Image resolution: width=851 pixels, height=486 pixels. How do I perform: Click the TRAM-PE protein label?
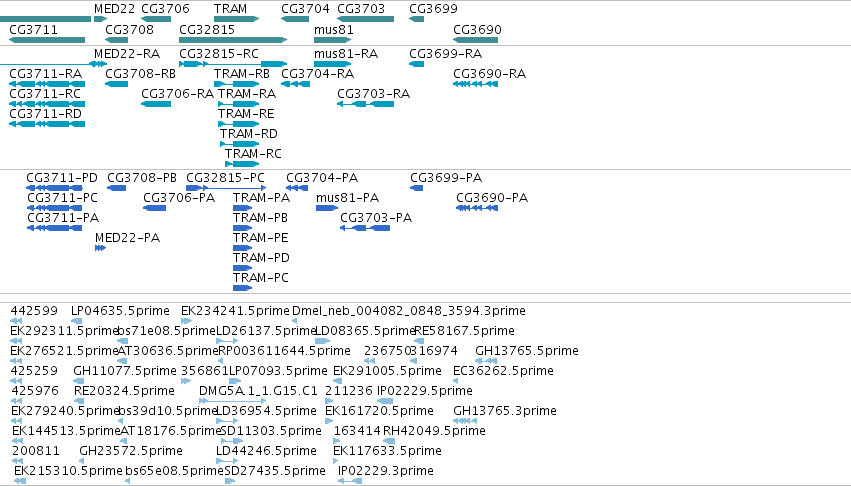click(x=261, y=238)
